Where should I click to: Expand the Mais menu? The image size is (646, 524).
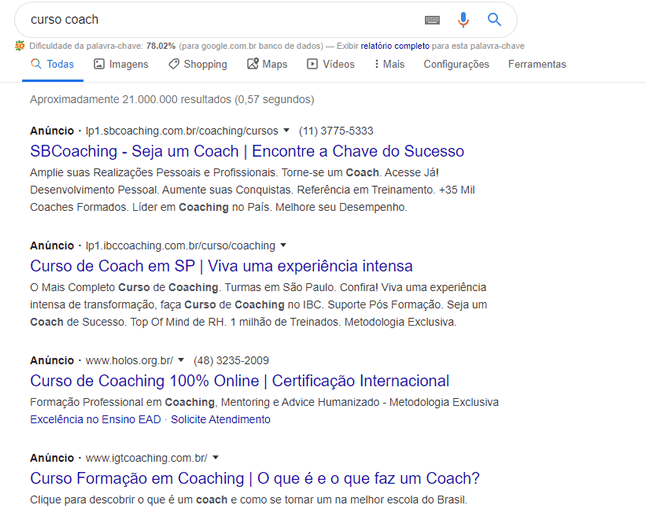389,64
